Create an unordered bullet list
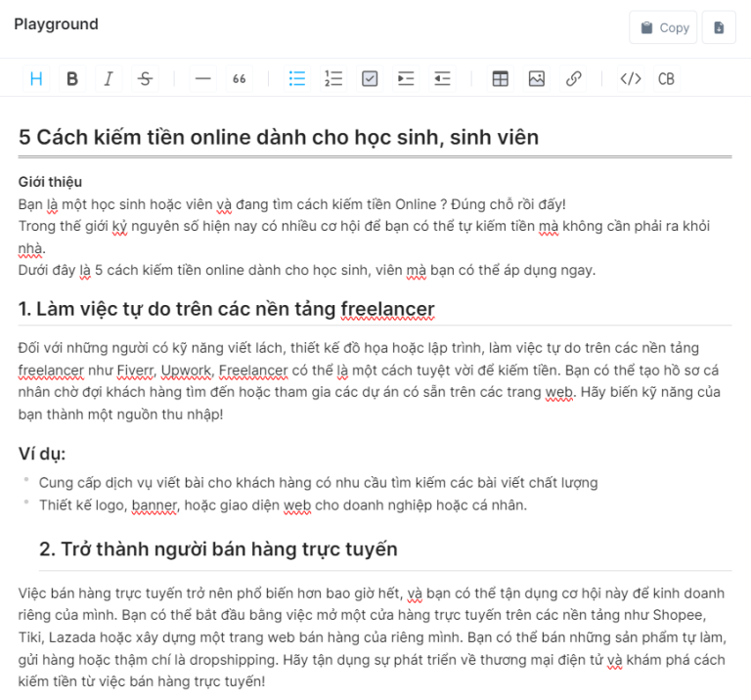The image size is (751, 700). pyautogui.click(x=297, y=78)
